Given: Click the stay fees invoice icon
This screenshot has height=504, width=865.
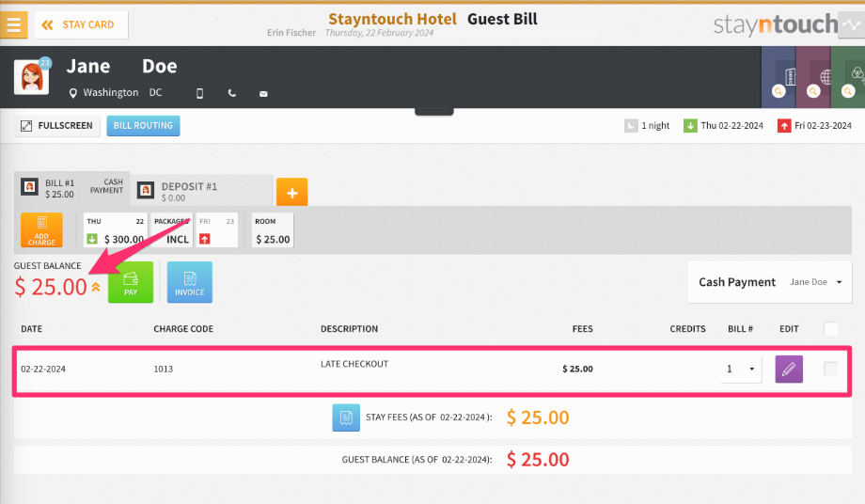Looking at the screenshot, I should [x=346, y=417].
